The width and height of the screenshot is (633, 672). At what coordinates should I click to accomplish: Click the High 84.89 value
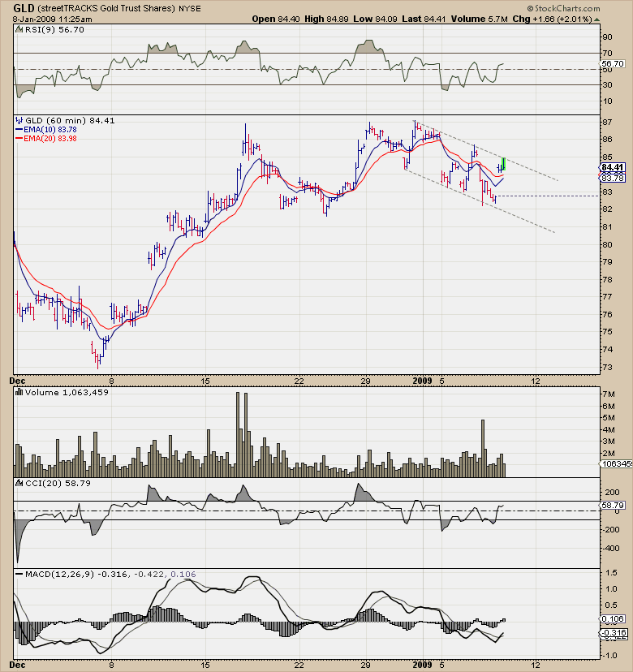[x=326, y=19]
